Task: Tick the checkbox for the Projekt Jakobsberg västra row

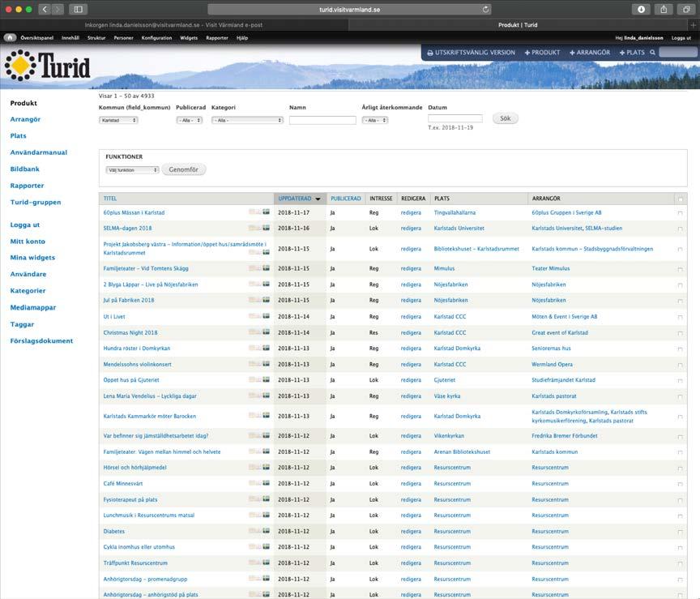Action: pyautogui.click(x=680, y=250)
